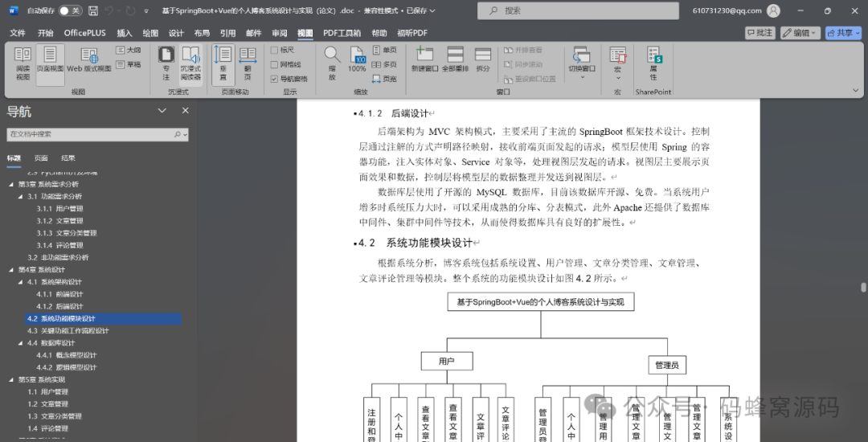This screenshot has width=868, height=442.
Task: Open the 文件 file menu
Action: point(18,33)
